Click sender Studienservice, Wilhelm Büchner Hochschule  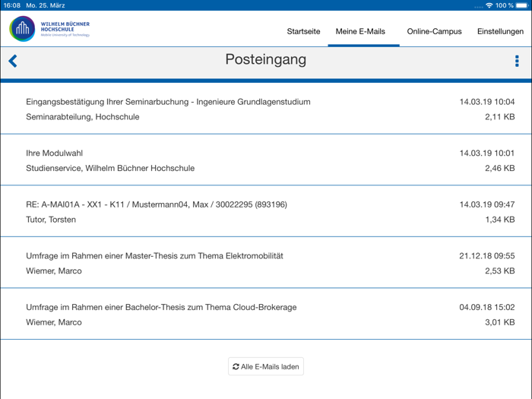pos(110,168)
